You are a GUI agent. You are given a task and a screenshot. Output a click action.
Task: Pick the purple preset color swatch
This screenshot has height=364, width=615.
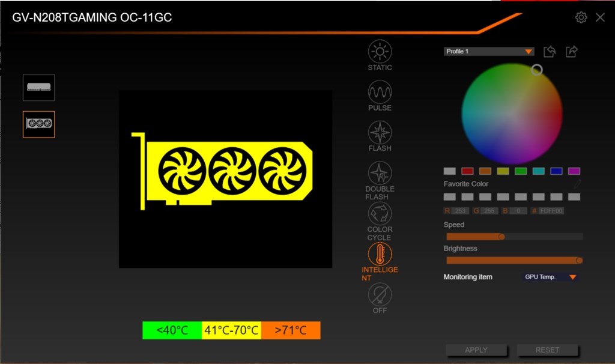(x=574, y=171)
